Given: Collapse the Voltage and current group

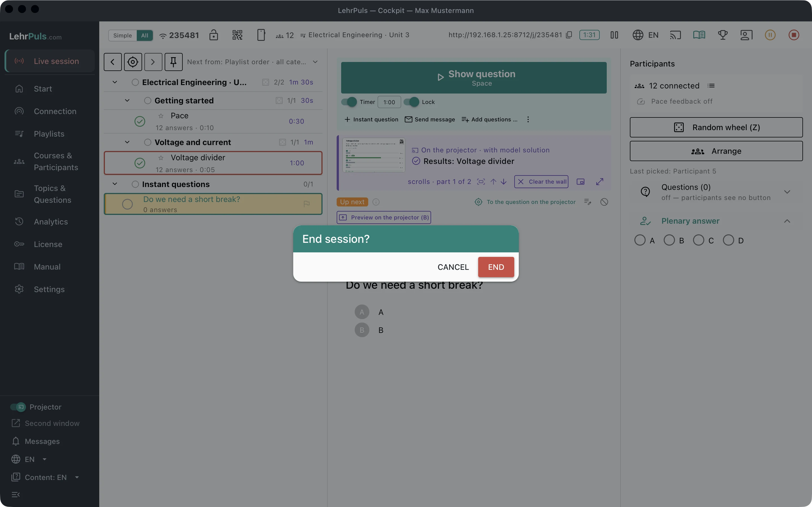Looking at the screenshot, I should tap(127, 142).
